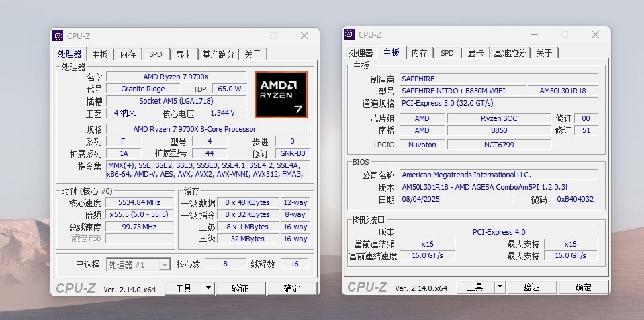Click the CPU-Z app icon in right window

pyautogui.click(x=349, y=34)
